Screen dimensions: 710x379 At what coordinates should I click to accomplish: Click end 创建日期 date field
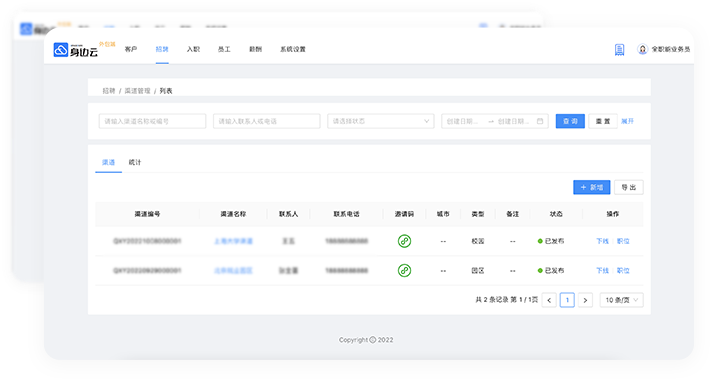point(513,121)
